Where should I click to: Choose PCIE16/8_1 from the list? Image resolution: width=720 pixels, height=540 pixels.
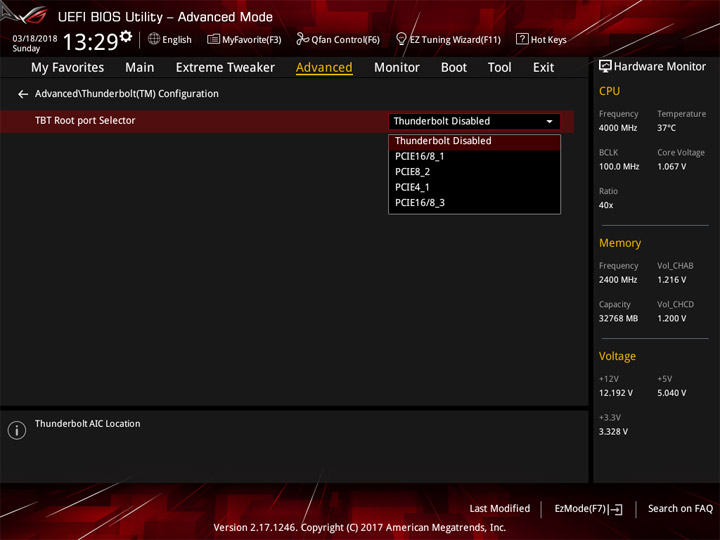coord(474,157)
